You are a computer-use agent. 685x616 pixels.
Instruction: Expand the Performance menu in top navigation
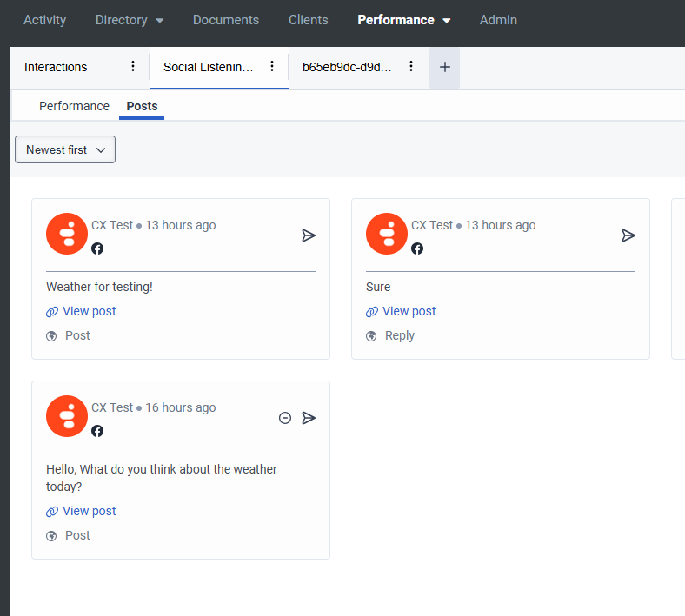tap(404, 20)
